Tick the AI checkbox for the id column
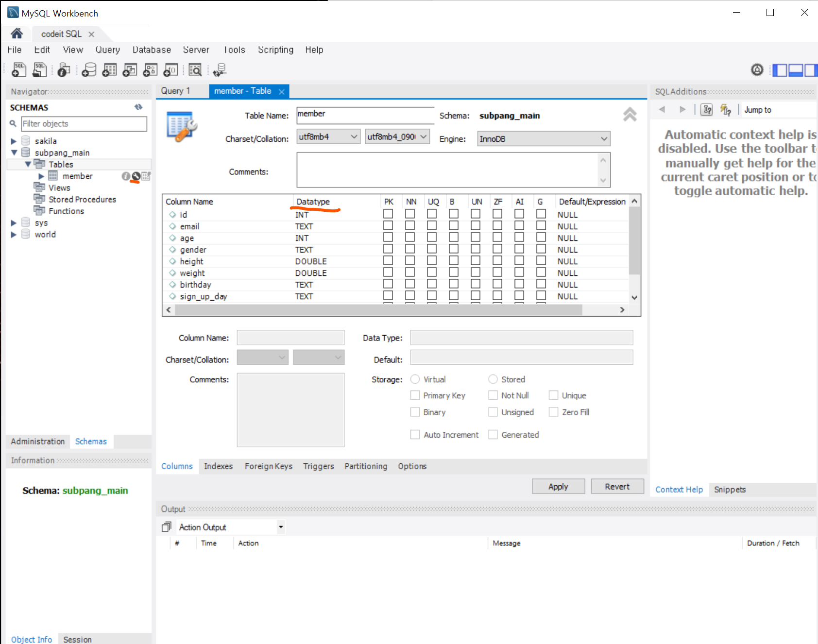The width and height of the screenshot is (818, 644). 519,214
